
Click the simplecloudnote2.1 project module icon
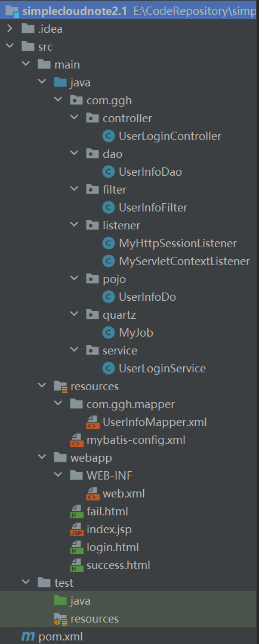point(13,11)
